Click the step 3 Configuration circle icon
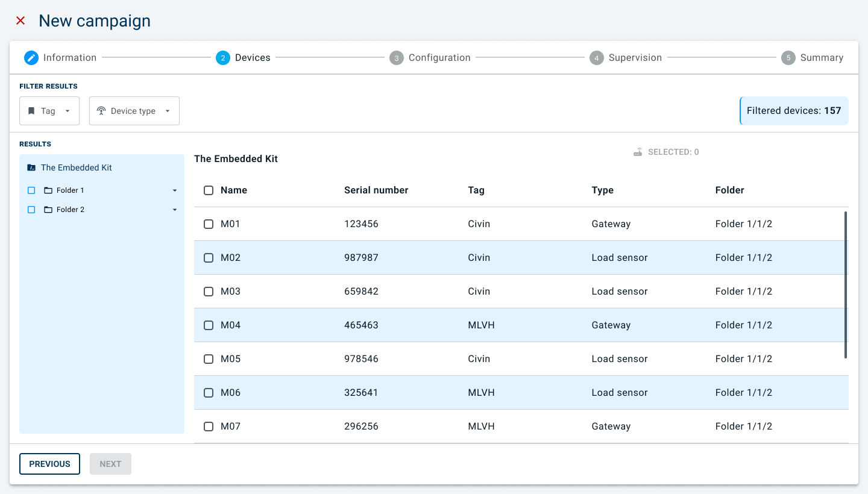868x494 pixels. click(x=397, y=58)
